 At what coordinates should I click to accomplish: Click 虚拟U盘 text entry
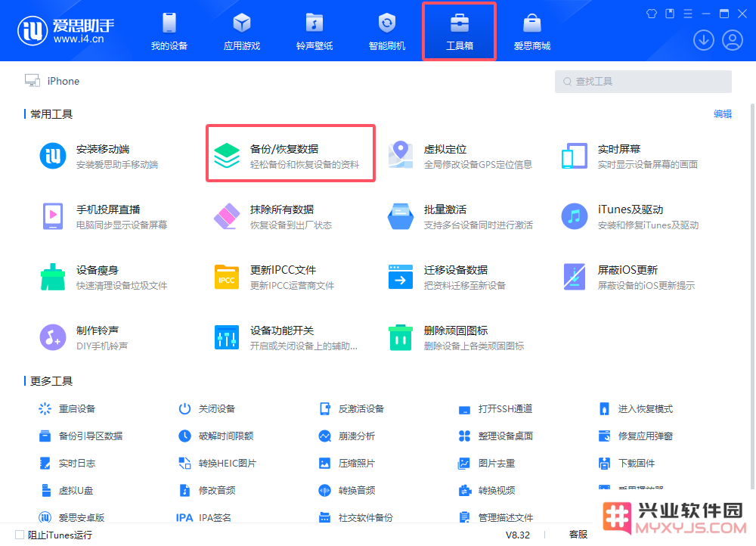(x=76, y=491)
